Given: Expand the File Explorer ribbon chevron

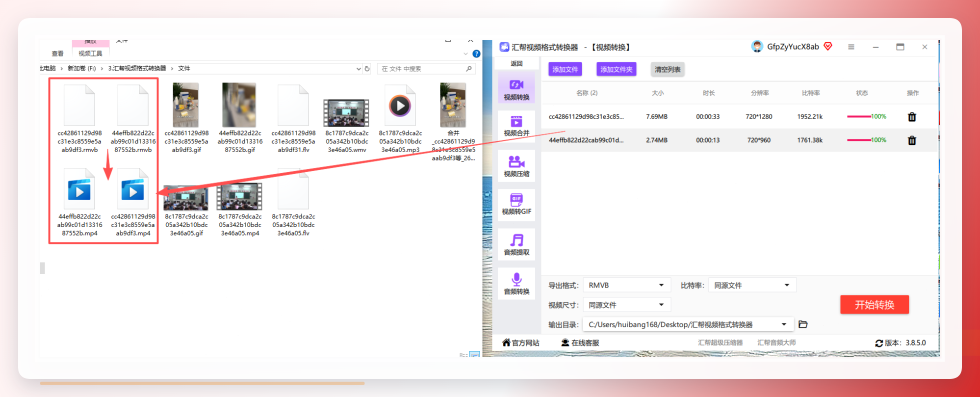Looking at the screenshot, I should click(465, 54).
